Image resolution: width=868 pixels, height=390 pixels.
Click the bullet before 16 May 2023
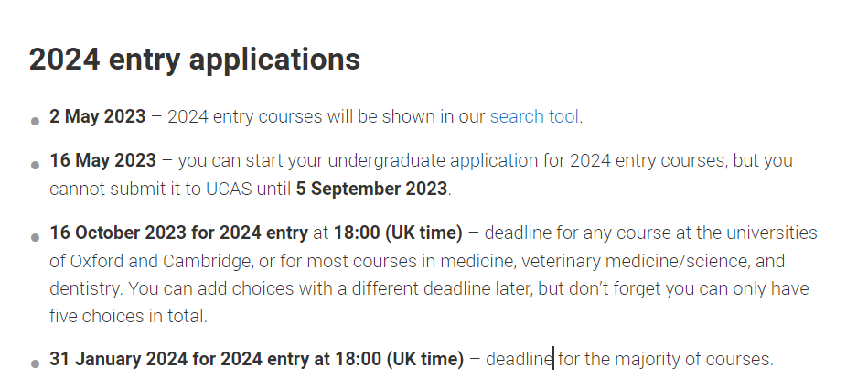(x=36, y=165)
